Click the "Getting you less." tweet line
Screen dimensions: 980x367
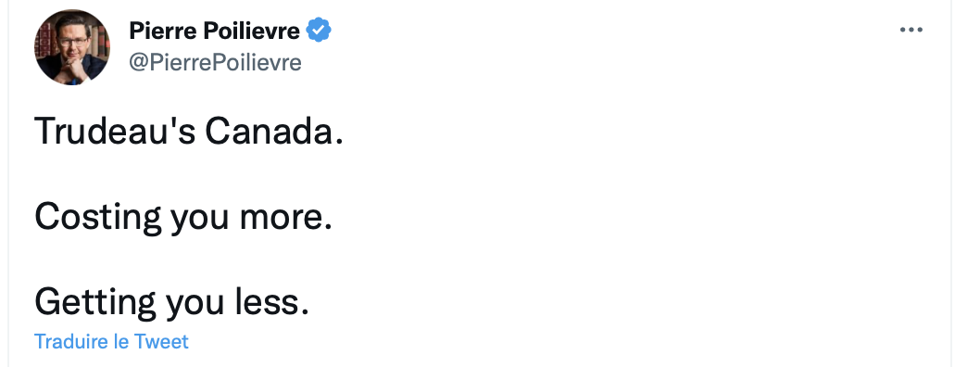pyautogui.click(x=172, y=302)
